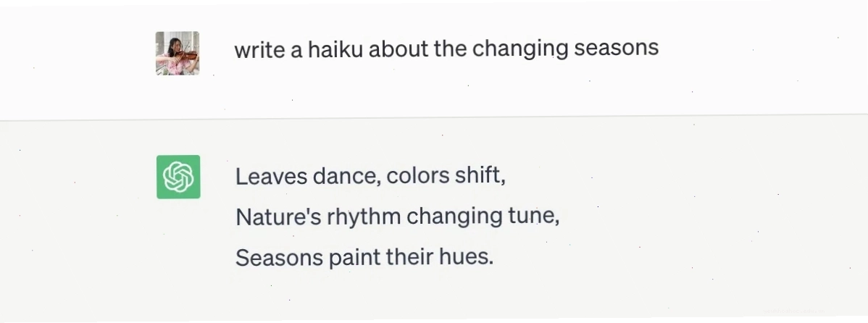Click the haiku line "Leaves dance, colors shift,"
This screenshot has width=868, height=323.
(x=370, y=177)
